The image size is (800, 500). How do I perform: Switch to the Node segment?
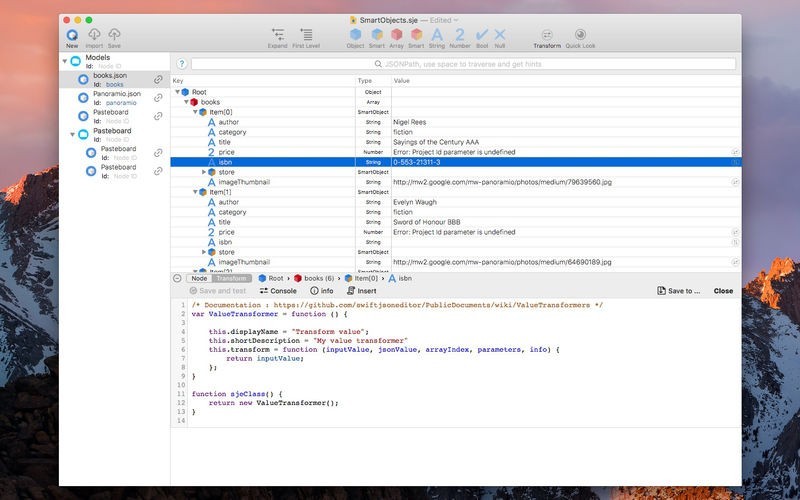point(199,278)
